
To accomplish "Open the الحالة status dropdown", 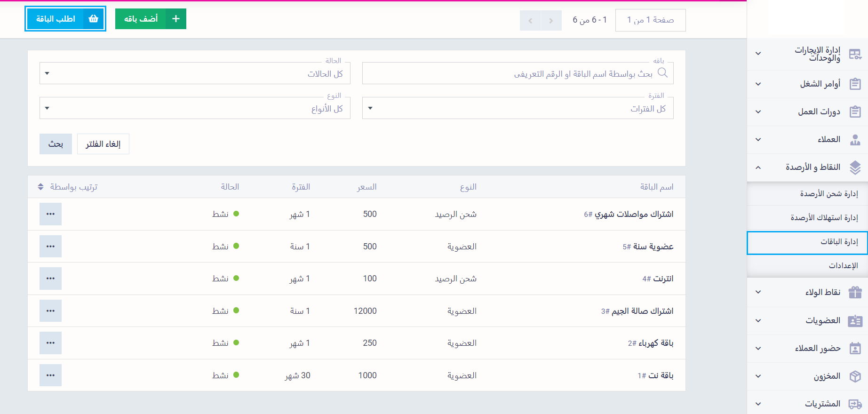I will (x=195, y=74).
